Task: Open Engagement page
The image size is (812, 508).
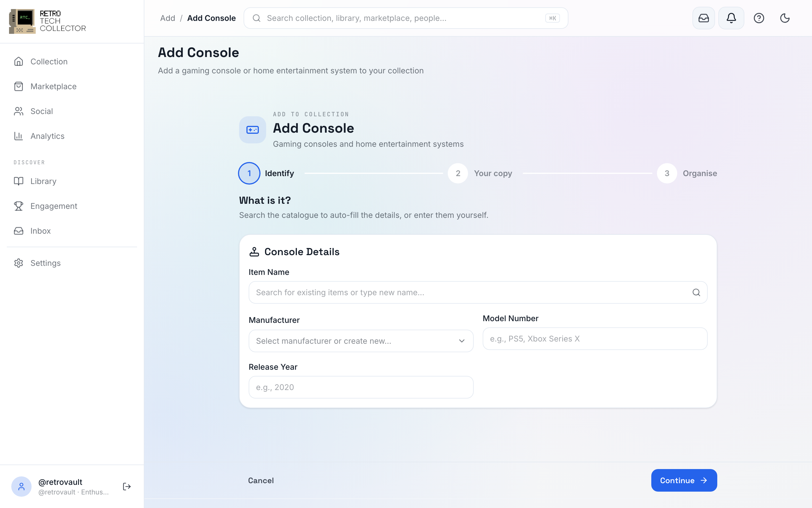Action: click(x=72, y=206)
